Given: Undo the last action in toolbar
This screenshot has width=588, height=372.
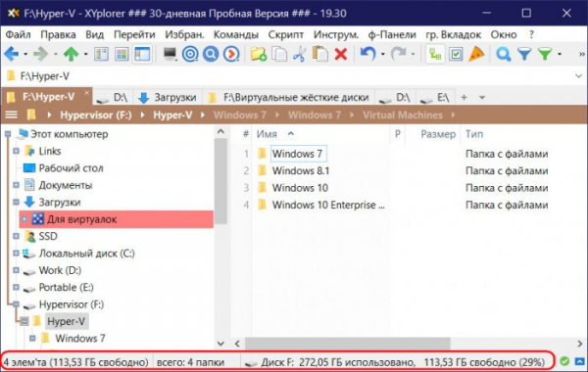Looking at the screenshot, I should pyautogui.click(x=367, y=54).
